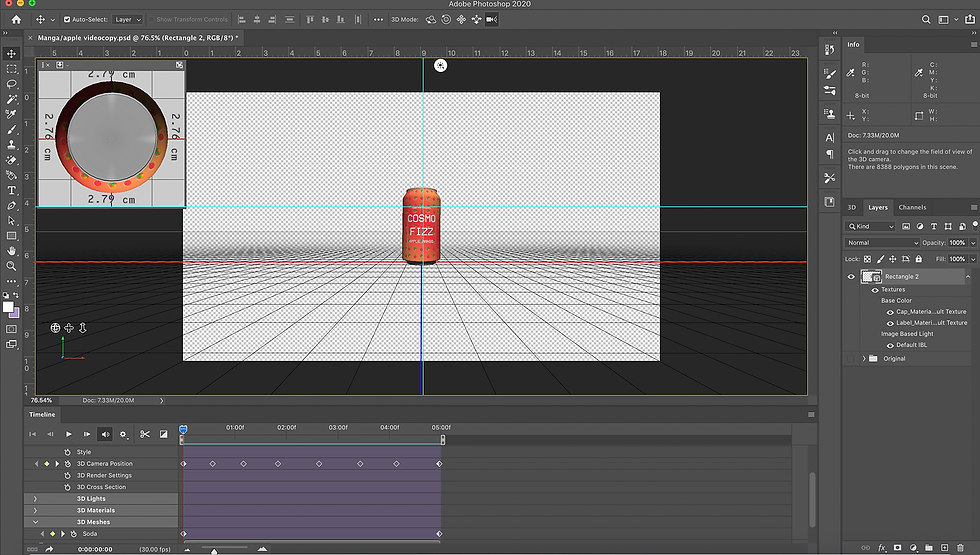Open Timeline playback settings gear
Viewport: 980px width, 555px height.
(124, 434)
